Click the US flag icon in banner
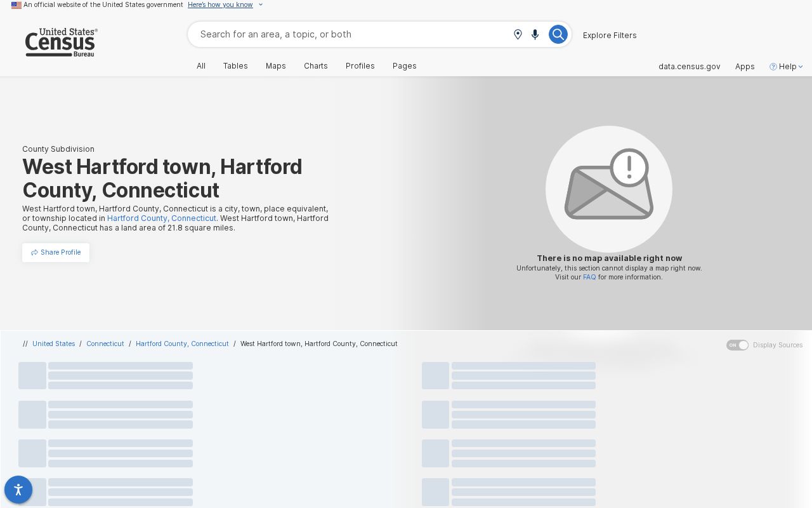The image size is (812, 508). tap(16, 5)
